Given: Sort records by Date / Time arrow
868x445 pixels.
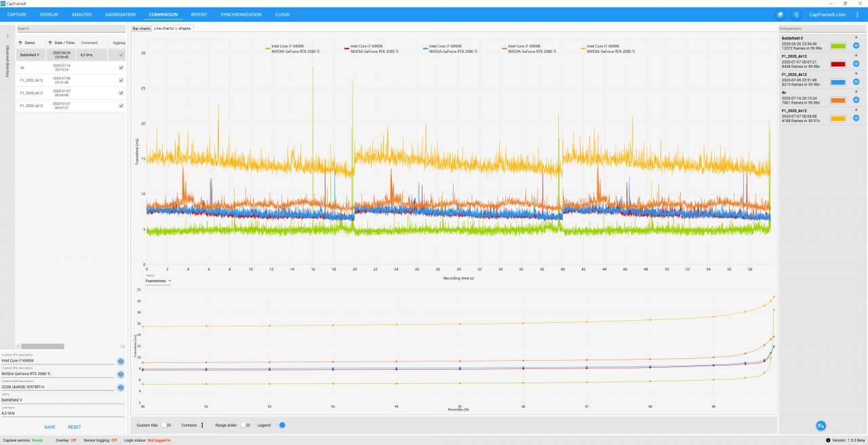Looking at the screenshot, I should tap(50, 42).
